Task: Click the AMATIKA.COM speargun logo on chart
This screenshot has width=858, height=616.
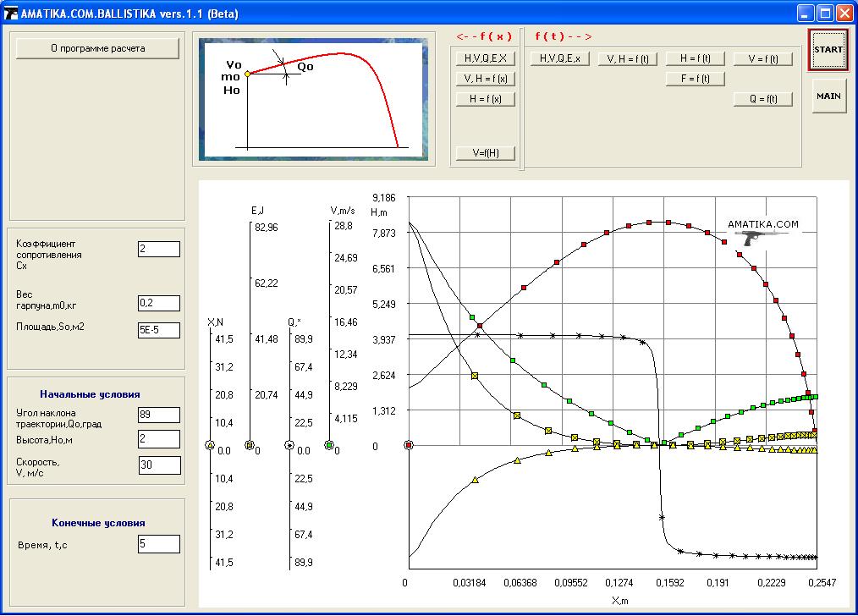Action: coord(762,234)
